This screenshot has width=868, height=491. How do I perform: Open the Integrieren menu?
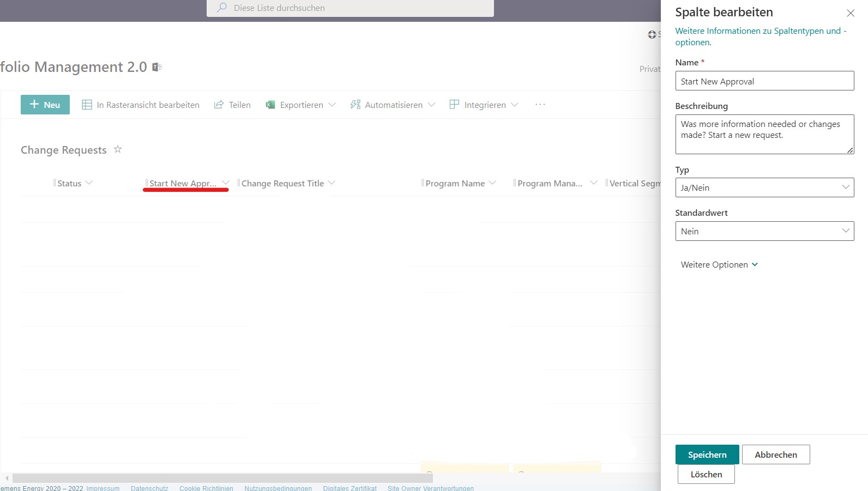coord(484,105)
